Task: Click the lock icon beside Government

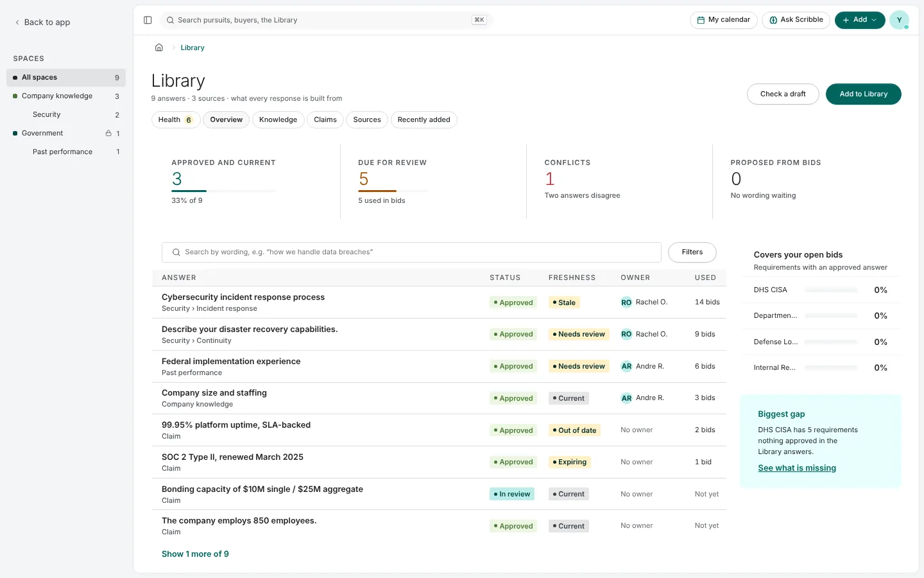Action: click(x=108, y=134)
